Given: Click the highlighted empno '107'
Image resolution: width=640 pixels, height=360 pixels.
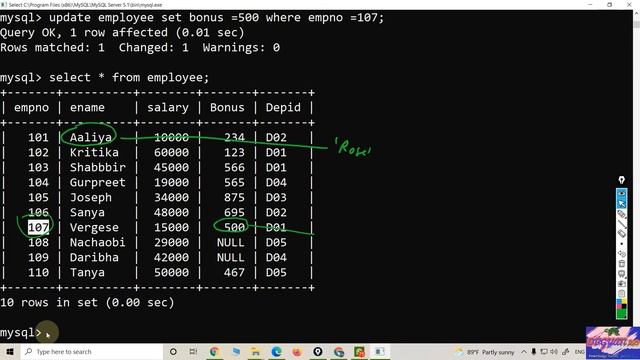Looking at the screenshot, I should tap(38, 227).
